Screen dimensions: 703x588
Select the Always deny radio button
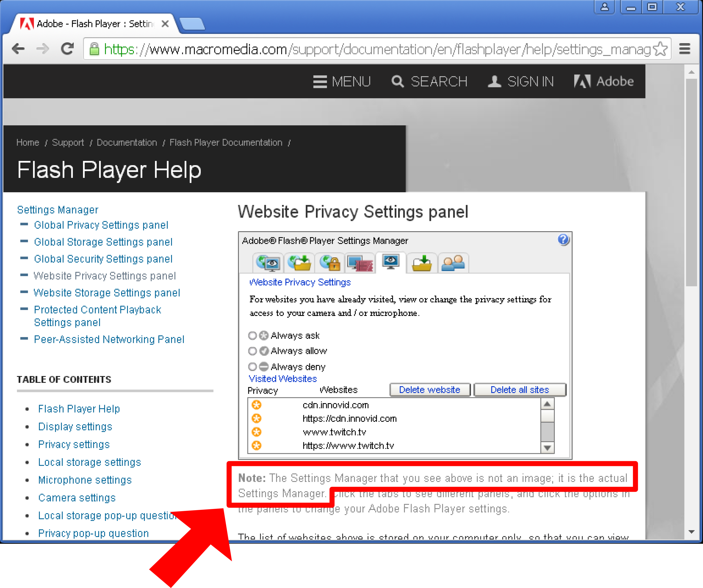pyautogui.click(x=252, y=367)
